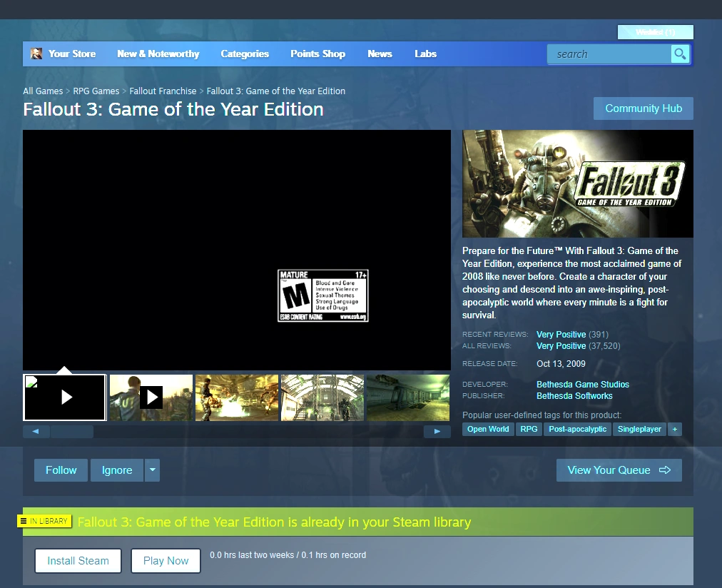The width and height of the screenshot is (722, 588).
Task: Open the Ignore options dropdown arrow
Action: point(152,470)
